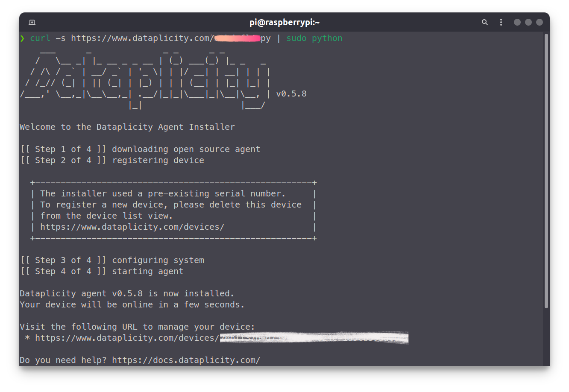This screenshot has height=392, width=569.
Task: Click the Welcome to Dataplicity Agent Installer text
Action: pos(127,127)
